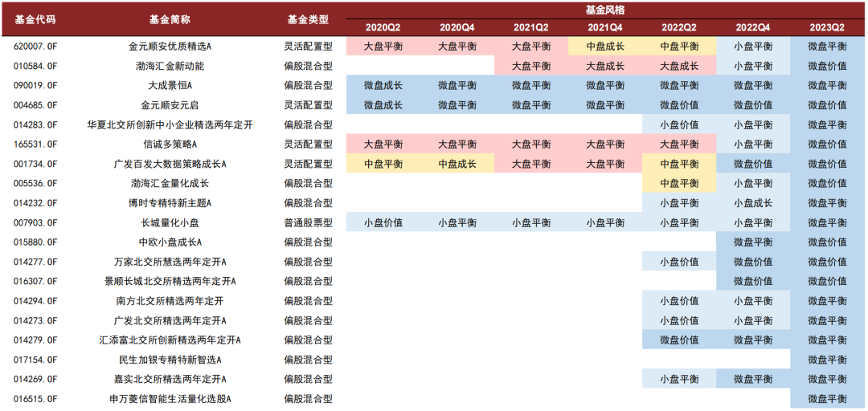Select fund name 金元顺安元启
This screenshot has width=868, height=411.
(x=170, y=105)
